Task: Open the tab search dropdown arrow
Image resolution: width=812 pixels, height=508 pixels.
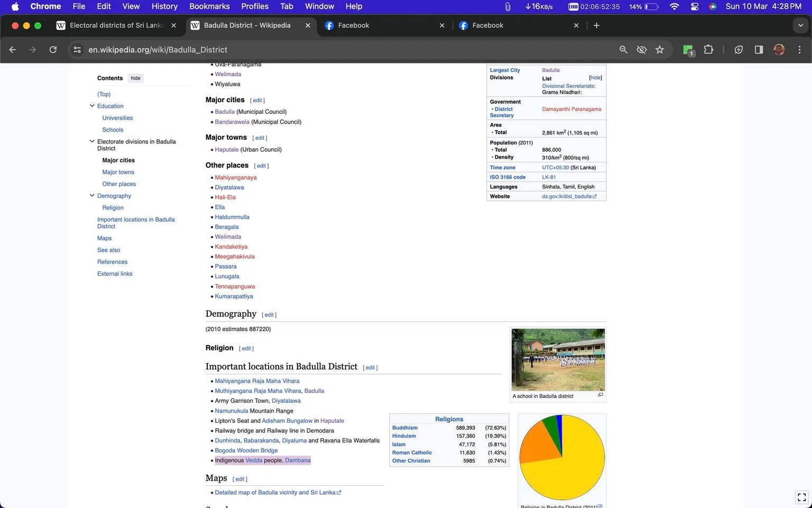Action: click(800, 25)
